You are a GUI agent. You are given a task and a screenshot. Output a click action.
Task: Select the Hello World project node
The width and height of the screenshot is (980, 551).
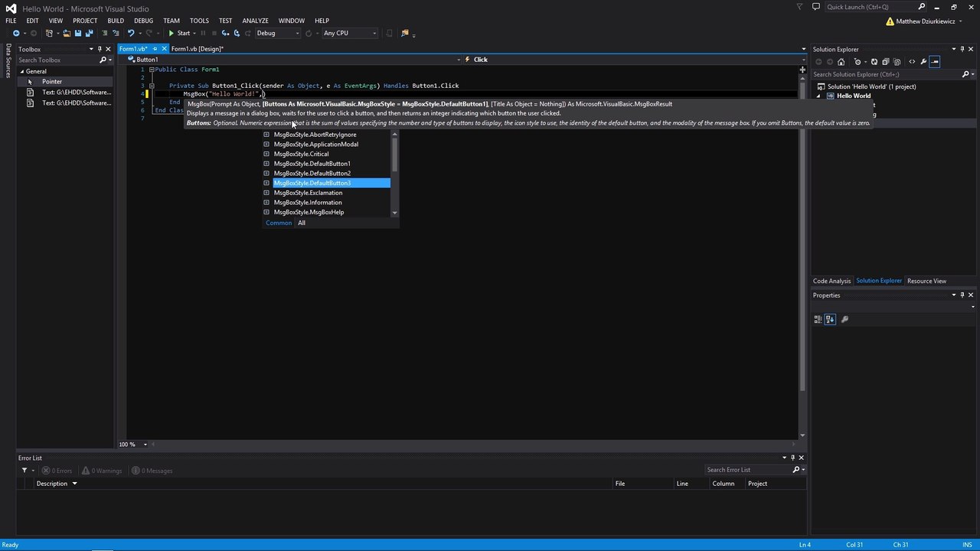pyautogui.click(x=854, y=96)
